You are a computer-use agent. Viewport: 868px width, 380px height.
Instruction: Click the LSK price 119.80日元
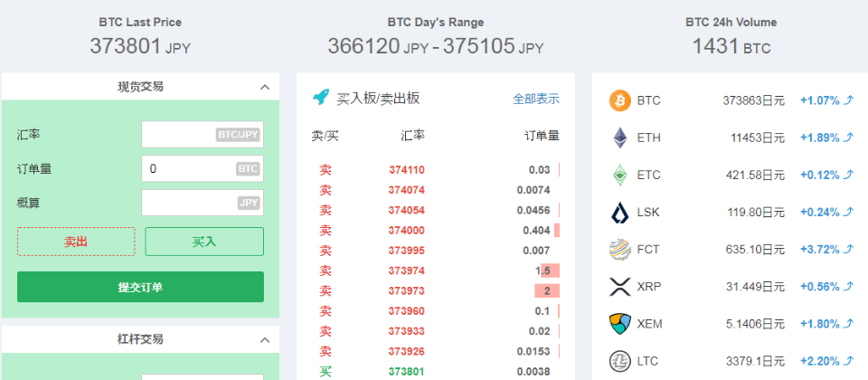pos(755,212)
